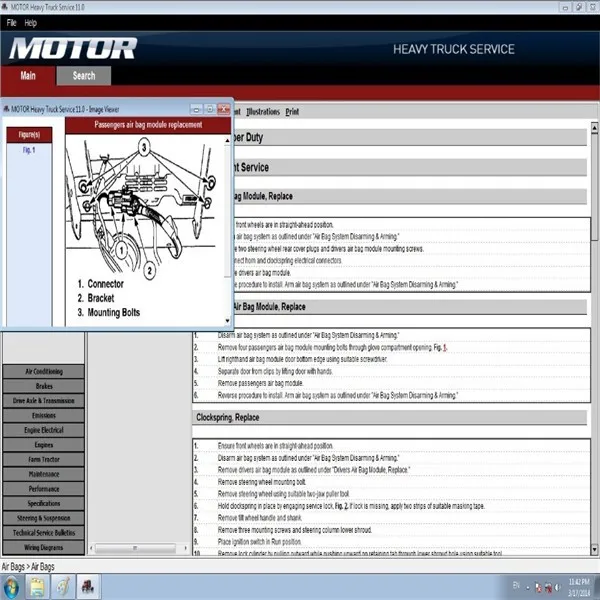Click the Figure(s) header in Image Viewer

pos(29,135)
